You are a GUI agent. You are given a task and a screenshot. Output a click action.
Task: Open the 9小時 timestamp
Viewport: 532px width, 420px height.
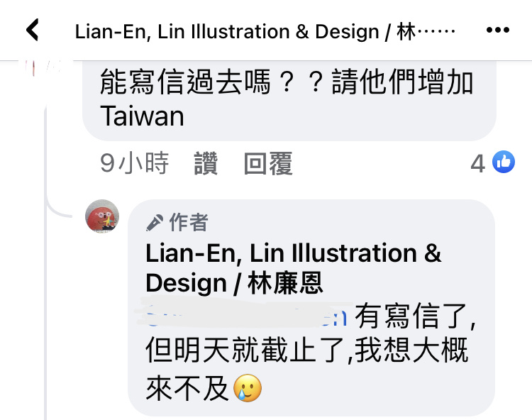pos(134,163)
